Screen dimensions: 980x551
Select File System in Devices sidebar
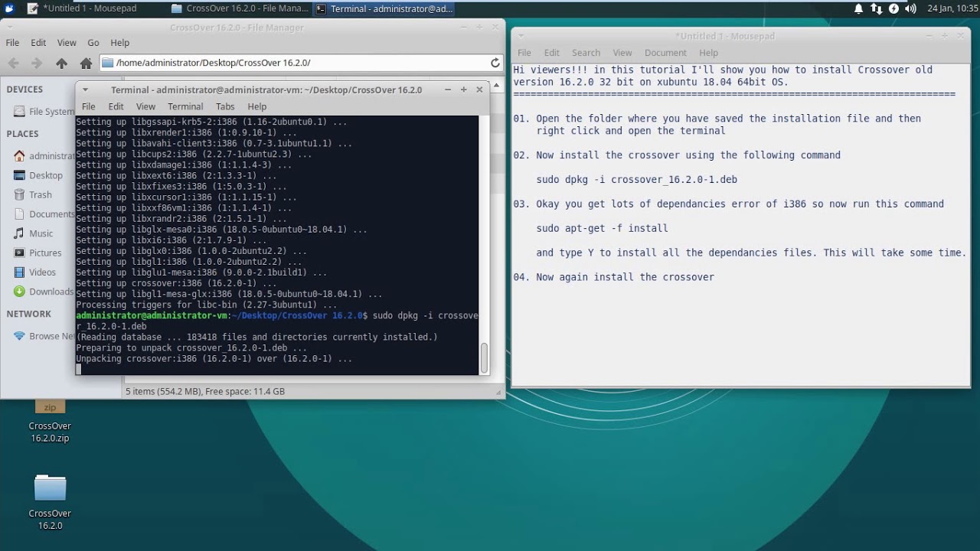(x=44, y=112)
